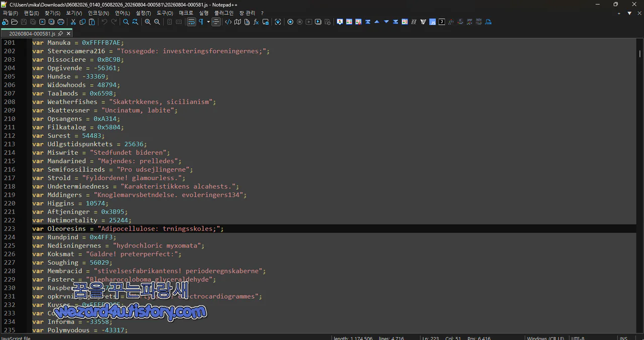Open the Replace dialog icon
The image size is (644, 340).
135,22
